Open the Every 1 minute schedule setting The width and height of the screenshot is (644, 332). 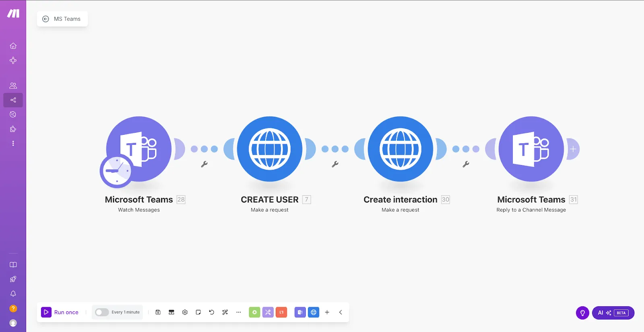click(126, 312)
